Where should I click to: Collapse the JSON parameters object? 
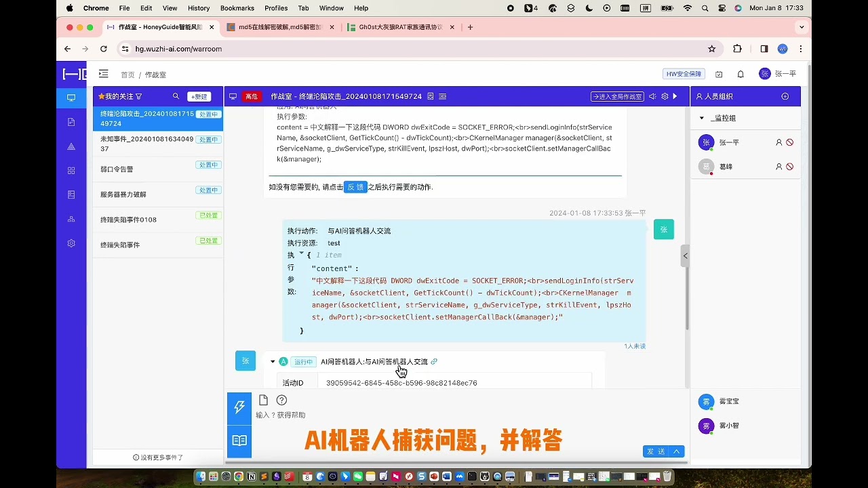tap(301, 253)
